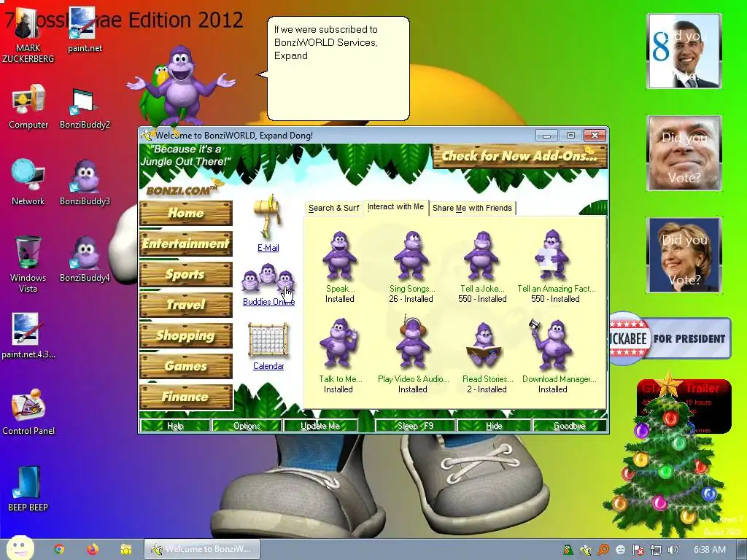The image size is (747, 560).
Task: Open the Games menu sign
Action: pyautogui.click(x=186, y=366)
